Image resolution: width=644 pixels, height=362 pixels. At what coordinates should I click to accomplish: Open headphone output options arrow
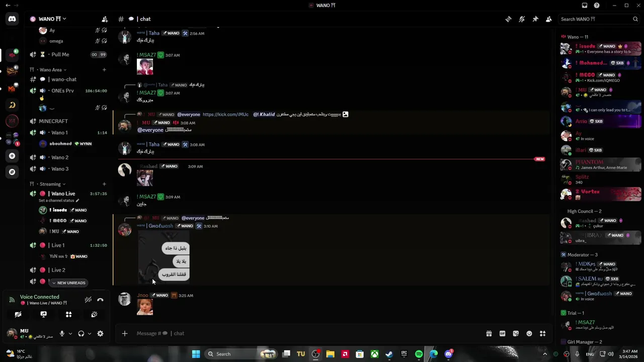90,333
